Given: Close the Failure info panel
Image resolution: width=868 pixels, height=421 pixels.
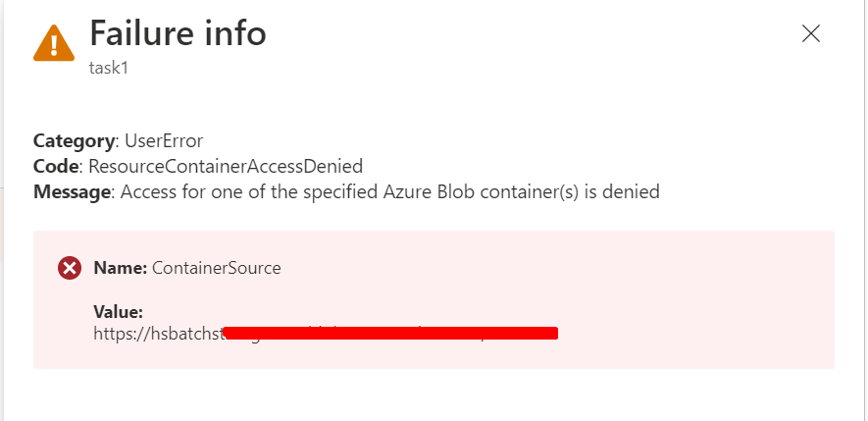Looking at the screenshot, I should [x=811, y=33].
